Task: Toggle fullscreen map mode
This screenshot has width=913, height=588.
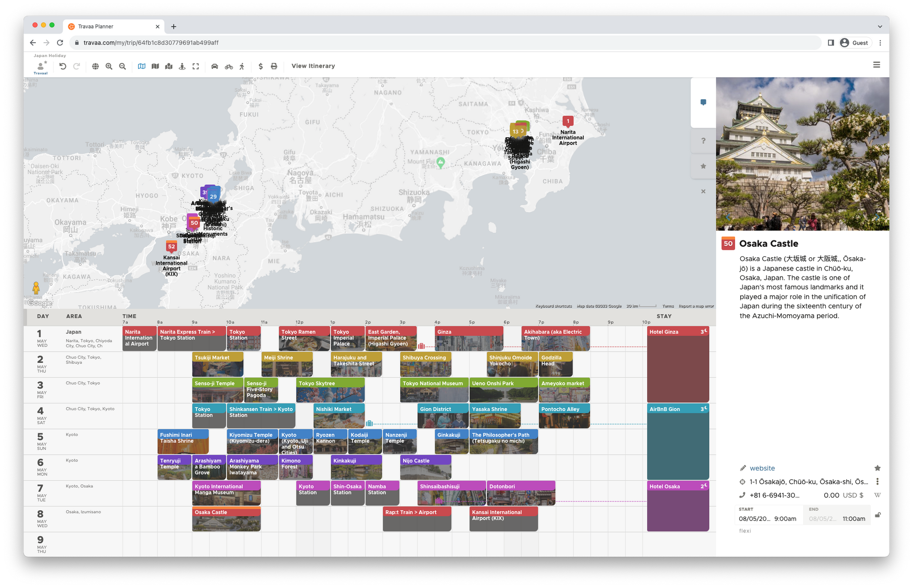Action: (x=196, y=66)
